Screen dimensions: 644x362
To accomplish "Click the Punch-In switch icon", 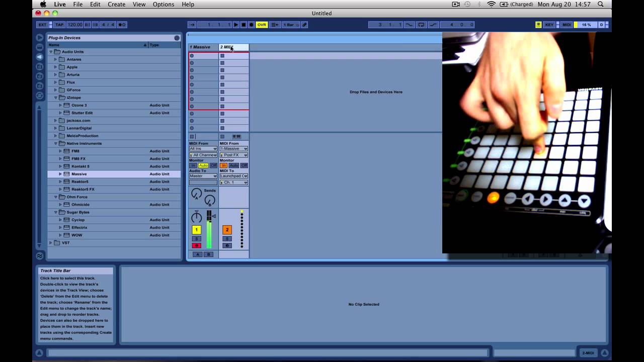I will tap(409, 25).
